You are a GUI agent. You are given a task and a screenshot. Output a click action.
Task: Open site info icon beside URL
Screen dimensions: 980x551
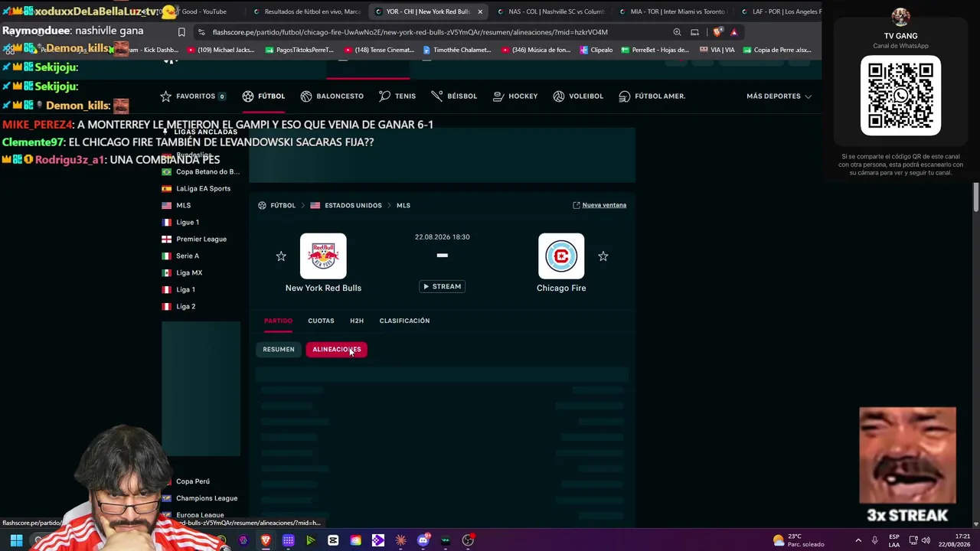click(x=201, y=32)
